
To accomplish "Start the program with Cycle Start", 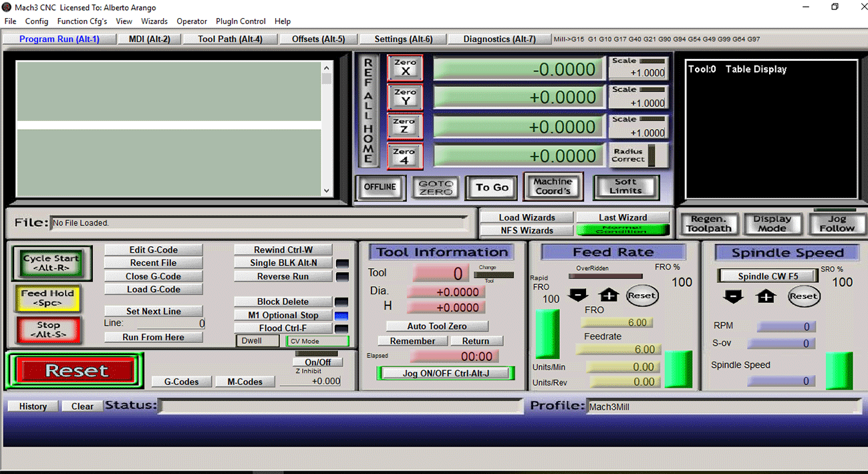I will click(51, 263).
